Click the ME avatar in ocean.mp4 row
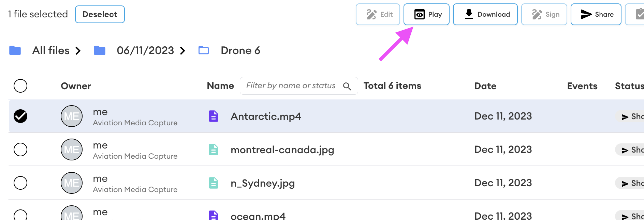644x220 pixels. (x=72, y=213)
